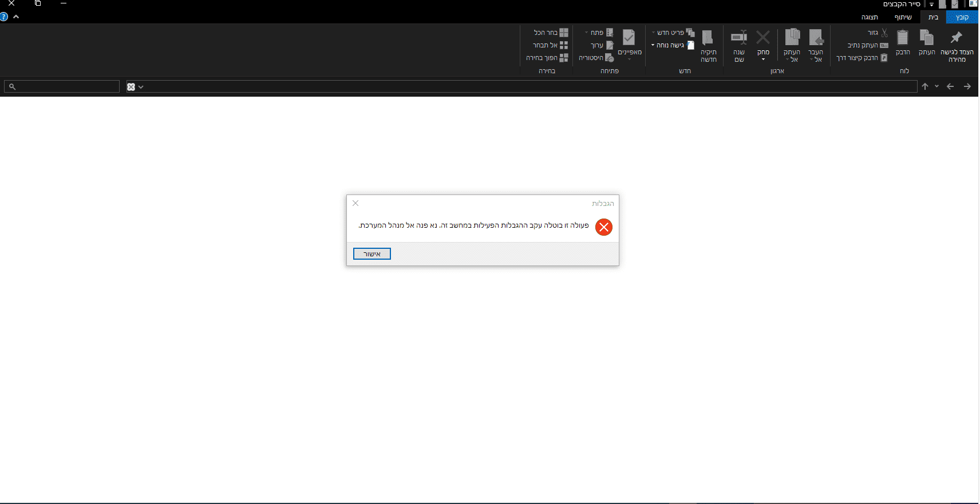Create a new folder (תיקיה חדשה)
This screenshot has height=504, width=980.
pyautogui.click(x=708, y=45)
